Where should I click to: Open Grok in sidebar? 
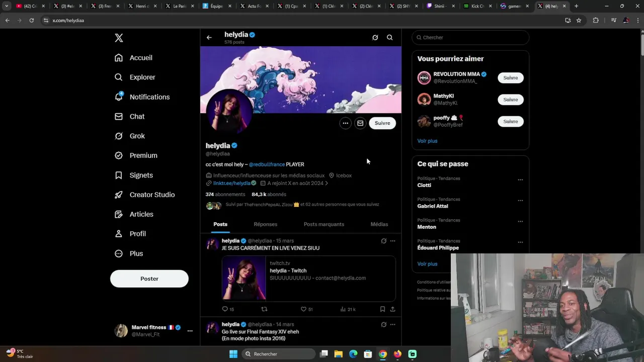click(130, 136)
